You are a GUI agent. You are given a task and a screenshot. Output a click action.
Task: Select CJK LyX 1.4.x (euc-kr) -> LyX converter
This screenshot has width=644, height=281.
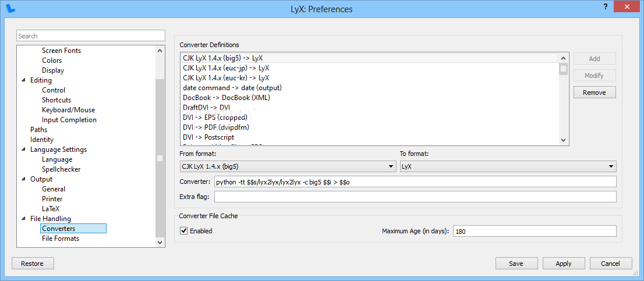369,77
